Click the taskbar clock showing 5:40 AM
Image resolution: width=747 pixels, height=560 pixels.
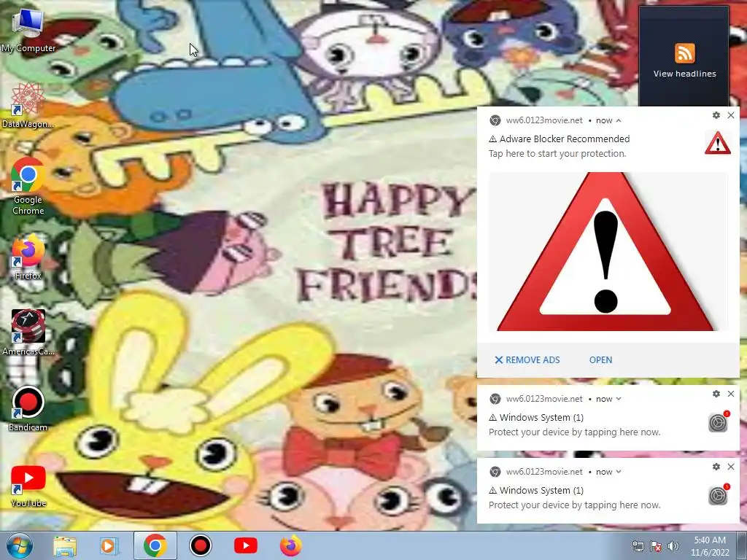(x=710, y=546)
